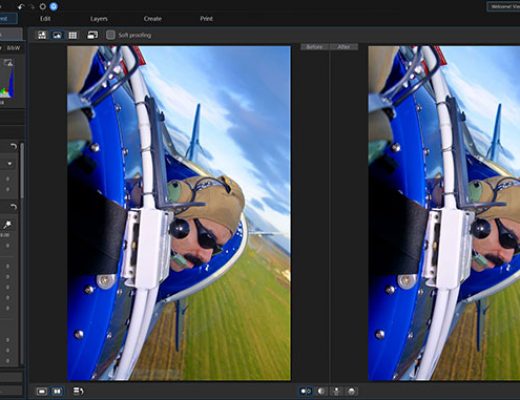Select the highlighted module tab on the left
520x400 pixels.
click(x=8, y=18)
